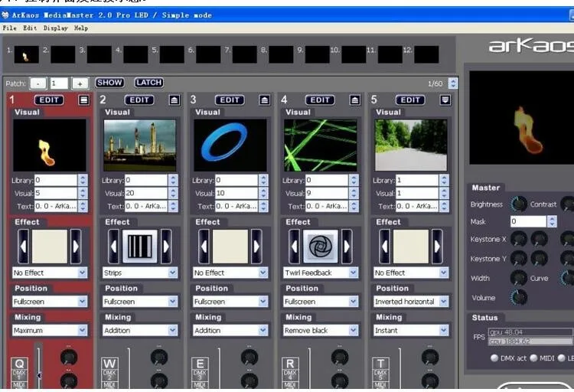
Task: Click layer 5 Text stepper arrows
Action: 444,206
